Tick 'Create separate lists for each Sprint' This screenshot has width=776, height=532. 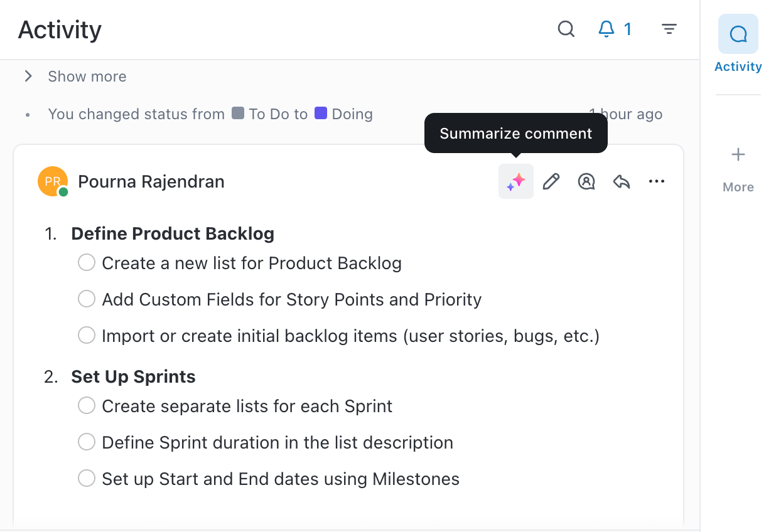[87, 406]
